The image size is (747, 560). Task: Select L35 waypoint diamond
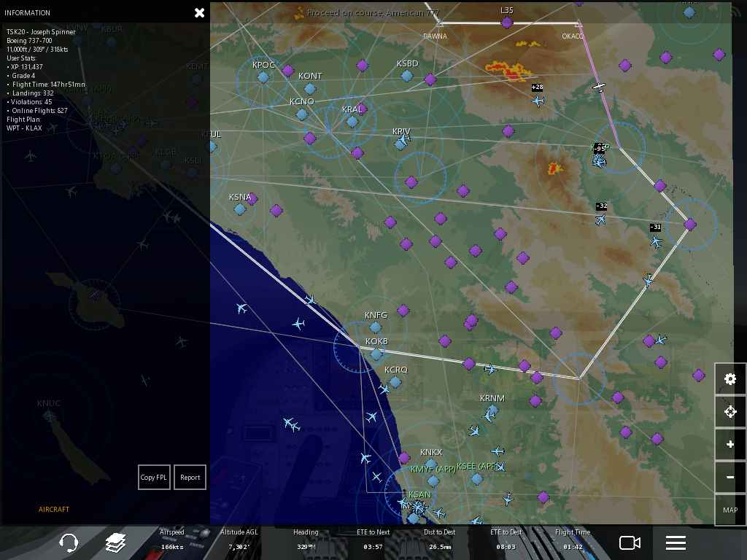pyautogui.click(x=507, y=23)
